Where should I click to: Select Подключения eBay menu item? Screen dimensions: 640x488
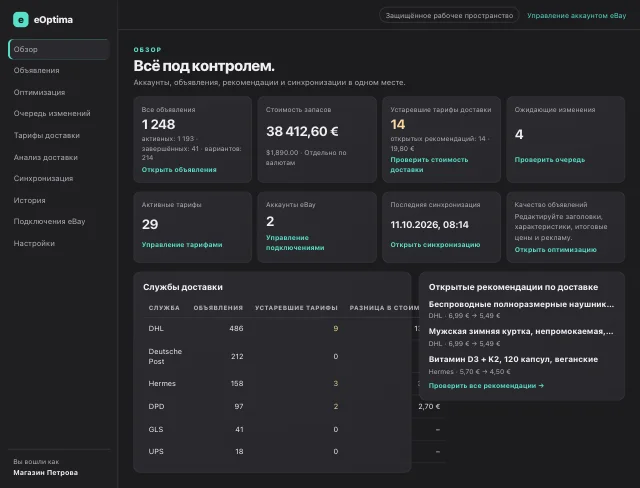click(x=49, y=222)
